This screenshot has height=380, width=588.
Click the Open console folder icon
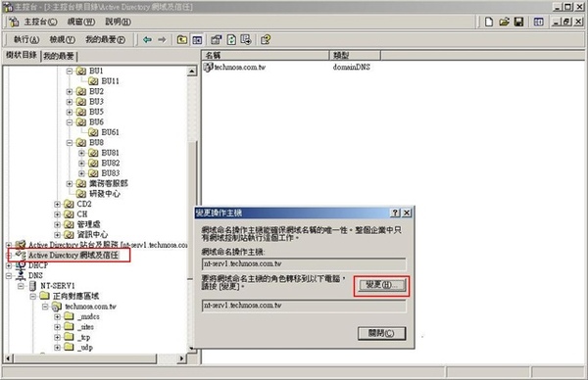point(504,22)
